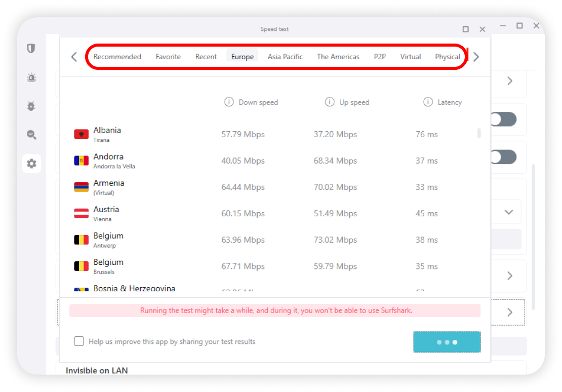Open the Antivirus bug icon in sidebar

point(31,106)
